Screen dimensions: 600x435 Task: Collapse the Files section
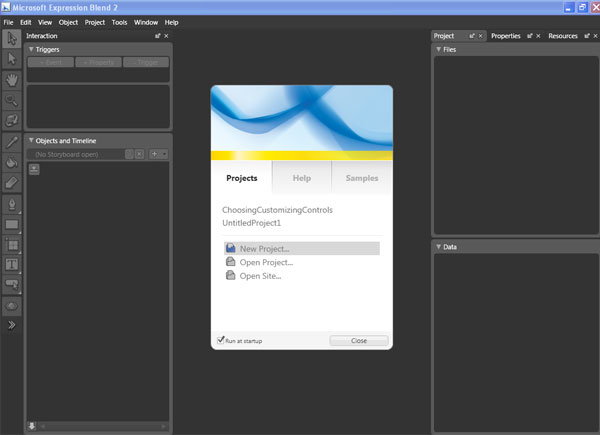point(439,49)
